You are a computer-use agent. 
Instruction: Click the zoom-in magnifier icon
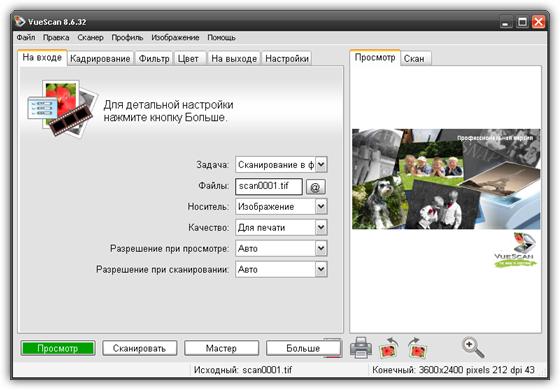(x=473, y=348)
